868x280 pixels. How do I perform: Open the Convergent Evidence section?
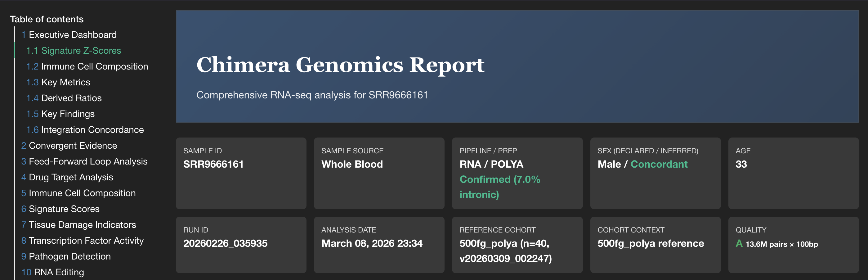[73, 145]
